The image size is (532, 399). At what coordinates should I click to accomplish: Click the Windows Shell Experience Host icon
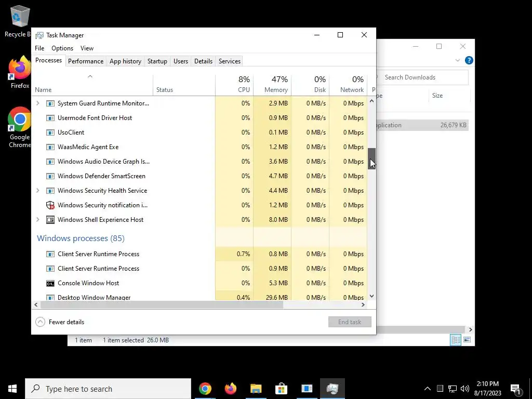tap(50, 220)
